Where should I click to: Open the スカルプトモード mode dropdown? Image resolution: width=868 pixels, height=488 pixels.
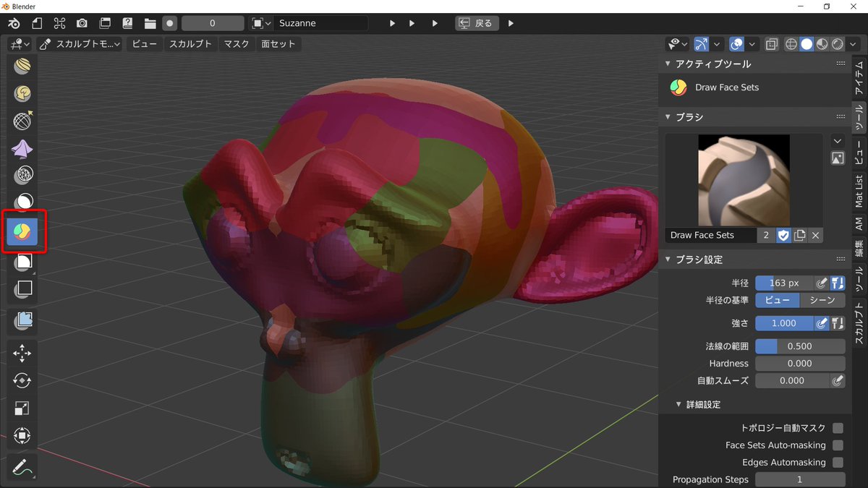click(80, 44)
